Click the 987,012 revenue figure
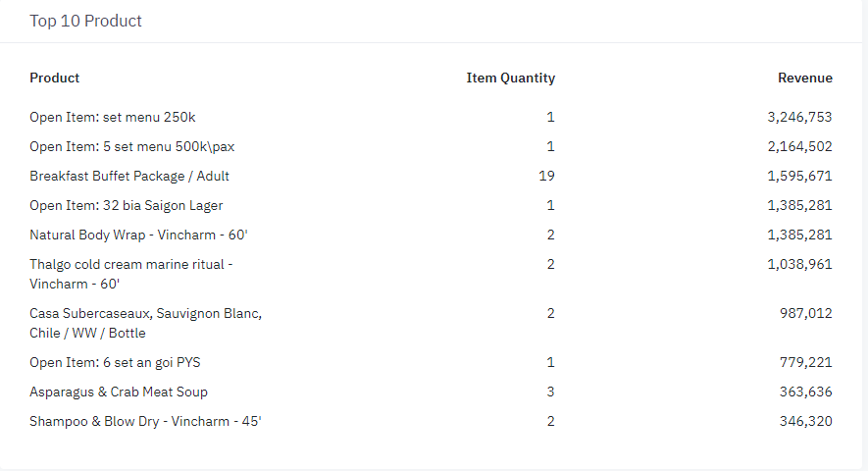 point(806,313)
